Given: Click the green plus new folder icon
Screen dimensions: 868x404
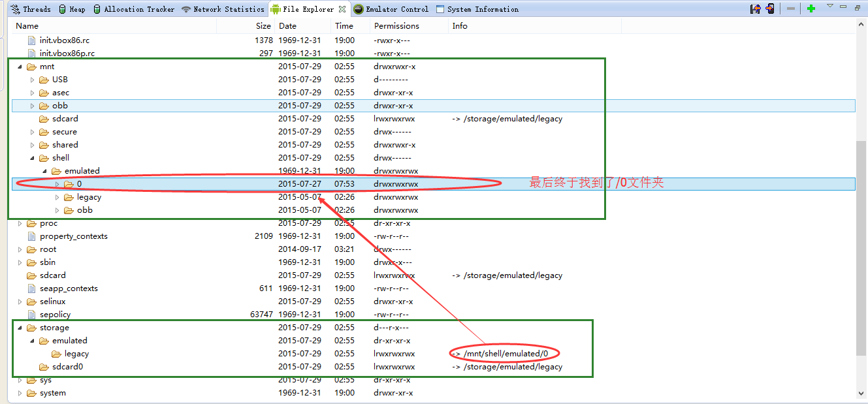Looking at the screenshot, I should [811, 9].
